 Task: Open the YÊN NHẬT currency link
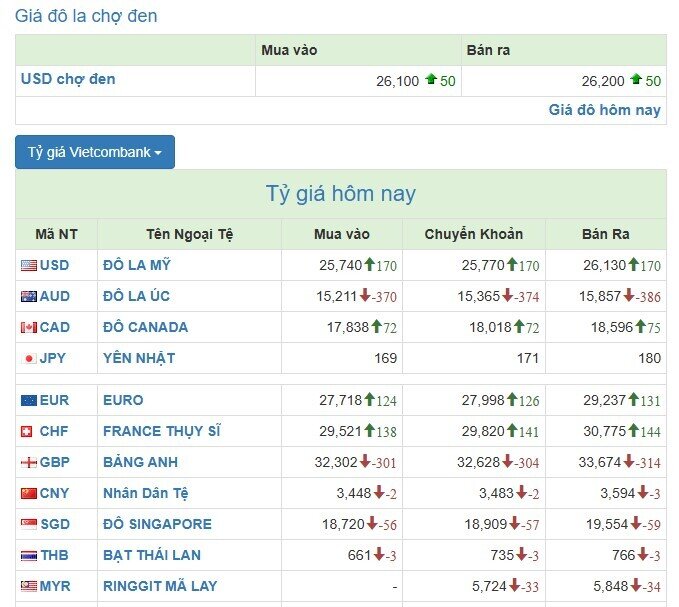139,358
